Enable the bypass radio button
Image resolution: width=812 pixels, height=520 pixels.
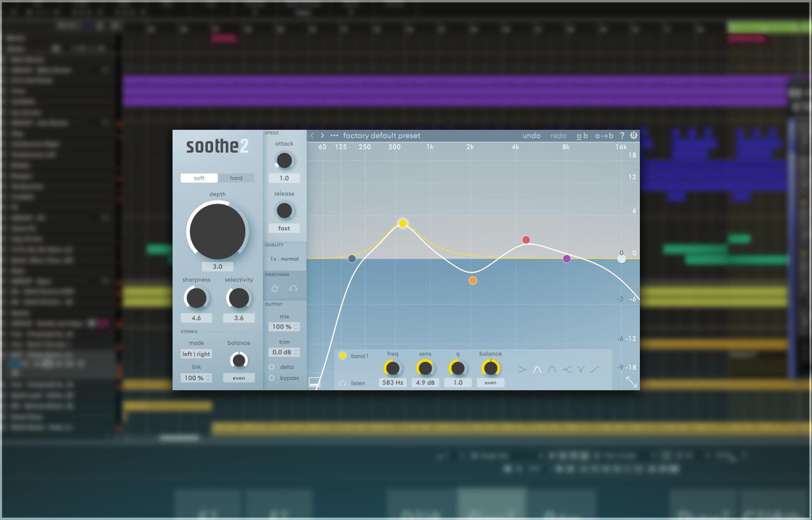point(272,378)
